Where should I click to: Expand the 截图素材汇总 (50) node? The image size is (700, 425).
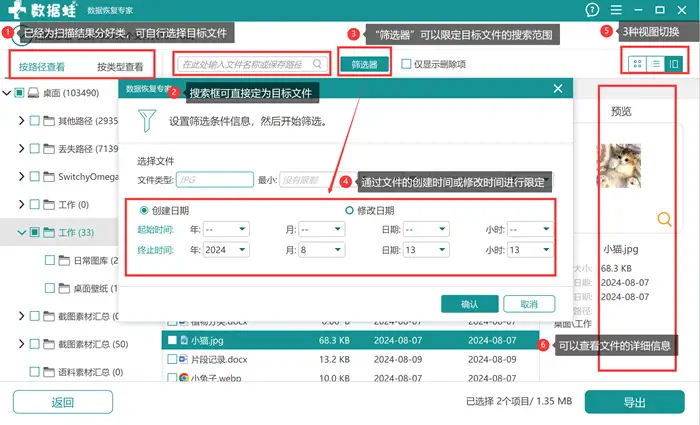click(21, 344)
